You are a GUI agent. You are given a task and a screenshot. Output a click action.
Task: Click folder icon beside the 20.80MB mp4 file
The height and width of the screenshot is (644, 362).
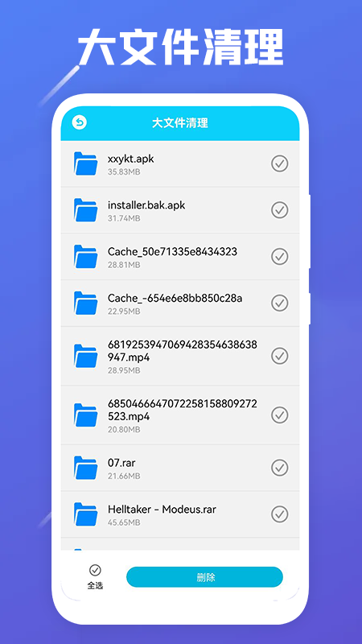[86, 415]
